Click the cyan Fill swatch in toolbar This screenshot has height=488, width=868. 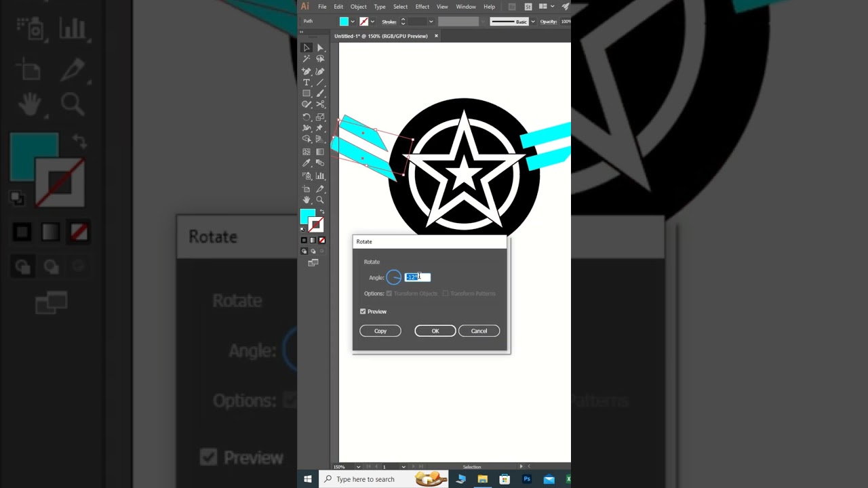(307, 216)
